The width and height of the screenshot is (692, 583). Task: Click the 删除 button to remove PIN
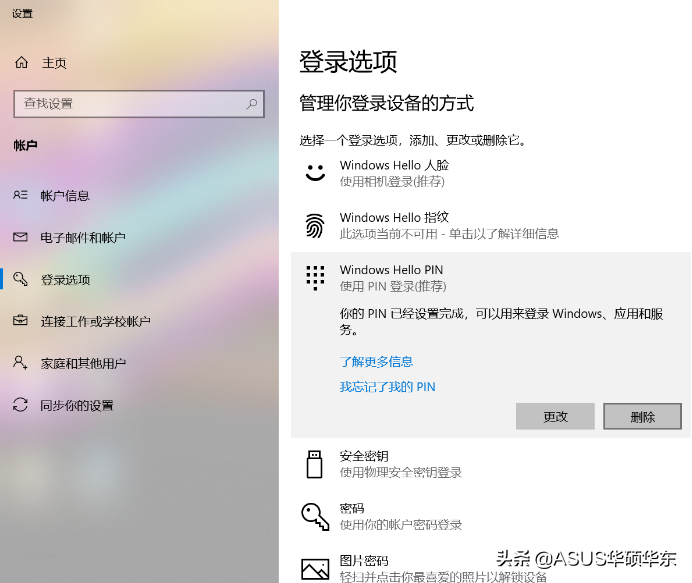(x=643, y=416)
